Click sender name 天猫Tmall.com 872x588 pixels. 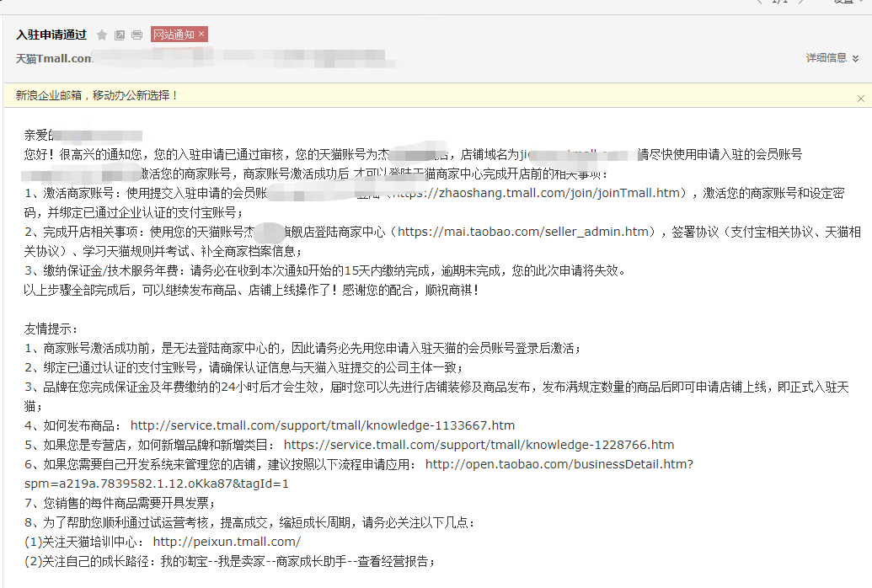[x=54, y=58]
